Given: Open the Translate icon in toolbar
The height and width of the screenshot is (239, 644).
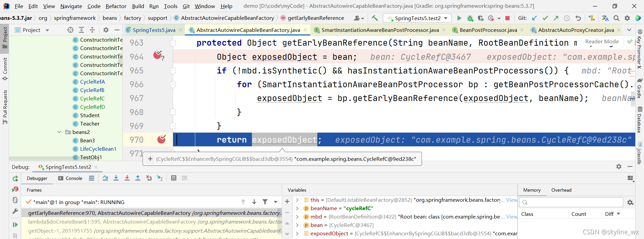Looking at the screenshot, I should [605, 18].
